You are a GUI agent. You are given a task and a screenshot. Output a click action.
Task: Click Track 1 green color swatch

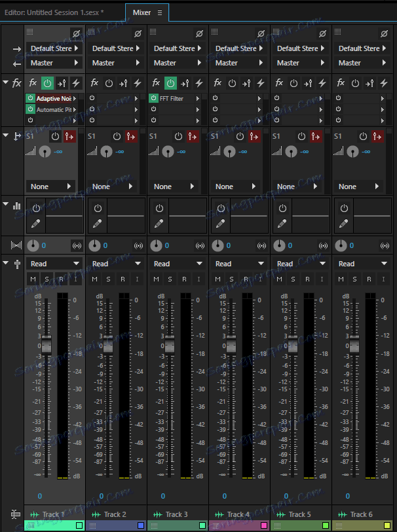[x=79, y=525]
